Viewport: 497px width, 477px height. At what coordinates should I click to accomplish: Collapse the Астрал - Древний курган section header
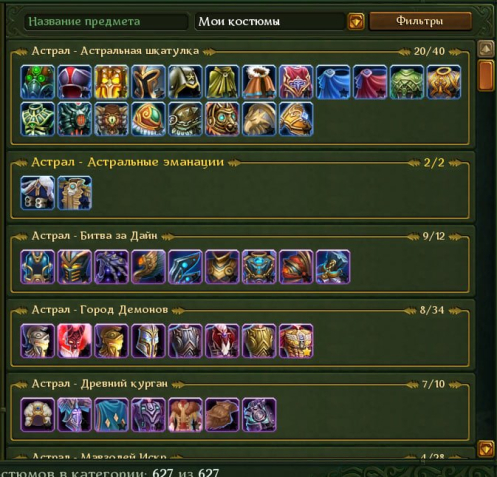240,384
